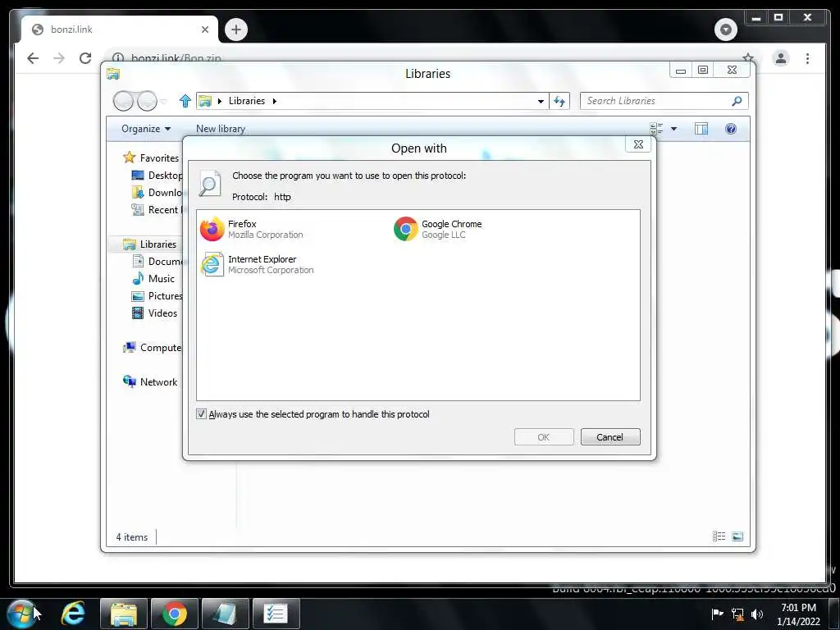The width and height of the screenshot is (840, 630).
Task: Click the search magnifier icon
Action: pyautogui.click(x=737, y=101)
